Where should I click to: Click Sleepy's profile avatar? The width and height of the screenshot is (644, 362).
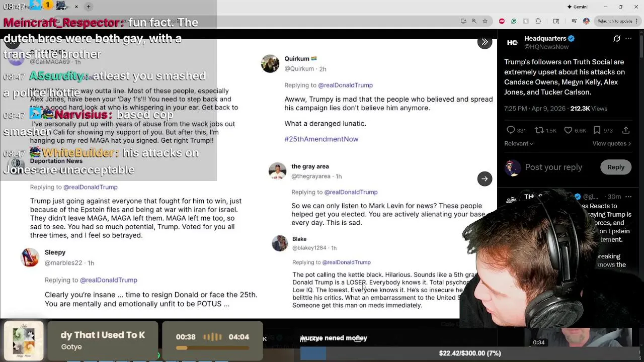[x=30, y=257]
